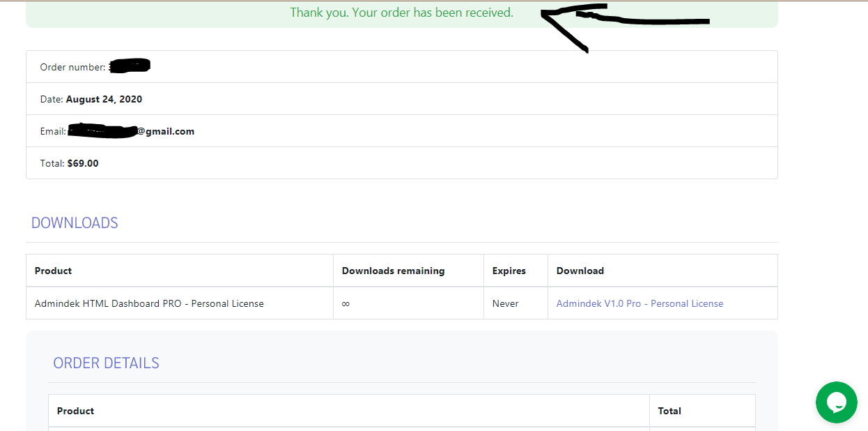The height and width of the screenshot is (431, 868).
Task: Select the Never expiry value
Action: (506, 303)
